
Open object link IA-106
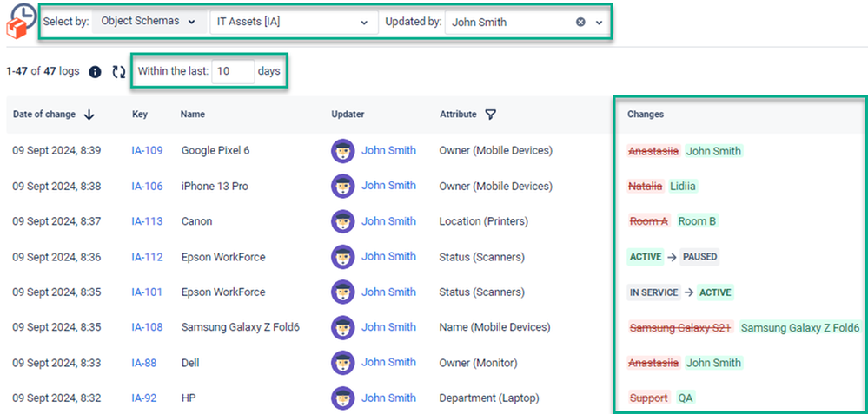(x=147, y=187)
